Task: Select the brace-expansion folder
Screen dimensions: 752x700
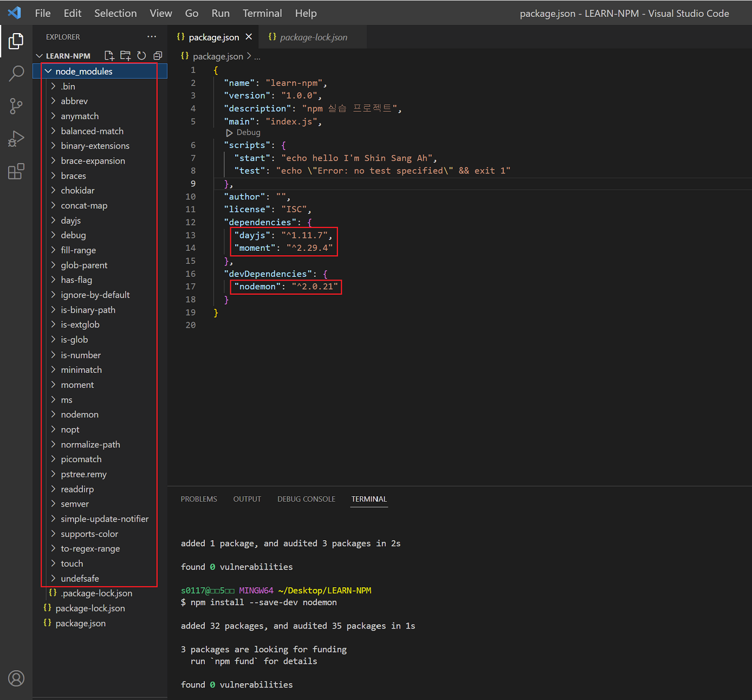Action: click(100, 161)
